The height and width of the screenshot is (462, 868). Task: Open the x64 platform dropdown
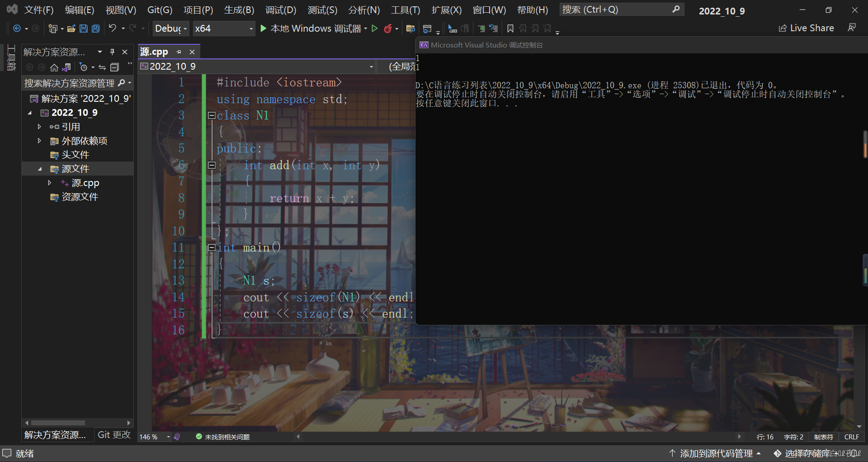tap(224, 29)
